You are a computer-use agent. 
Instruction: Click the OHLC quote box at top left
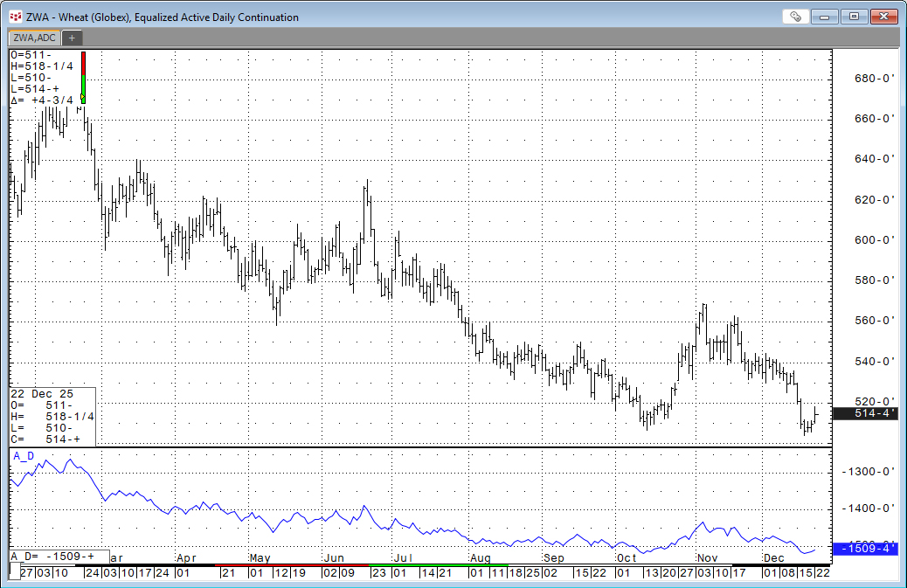44,77
